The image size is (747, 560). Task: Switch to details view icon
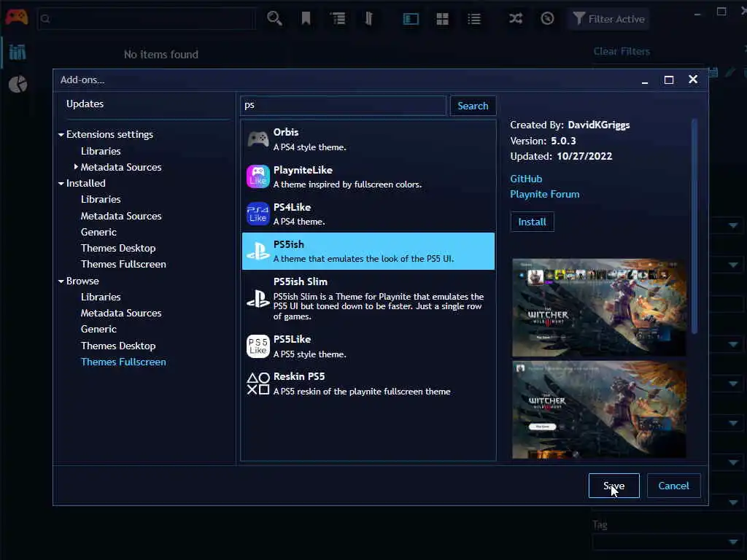click(411, 19)
